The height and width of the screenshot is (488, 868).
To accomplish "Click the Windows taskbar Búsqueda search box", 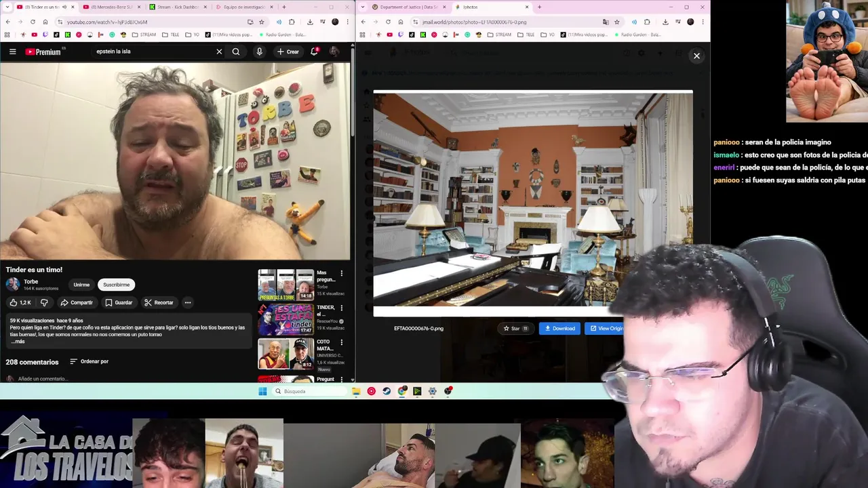I will pos(310,391).
